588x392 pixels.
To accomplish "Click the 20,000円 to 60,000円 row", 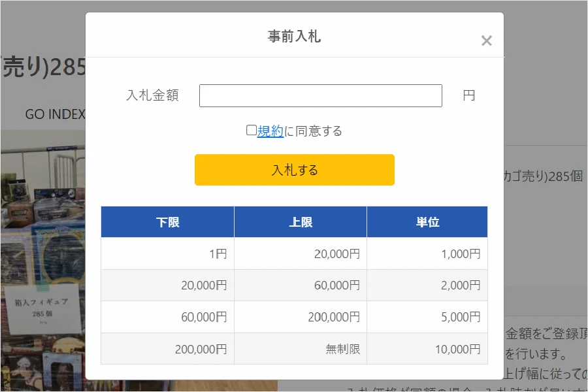I will coord(294,286).
